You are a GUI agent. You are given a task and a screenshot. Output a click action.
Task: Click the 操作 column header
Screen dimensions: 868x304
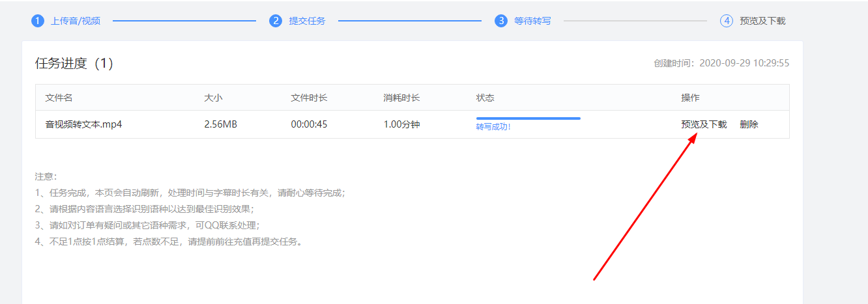[690, 98]
